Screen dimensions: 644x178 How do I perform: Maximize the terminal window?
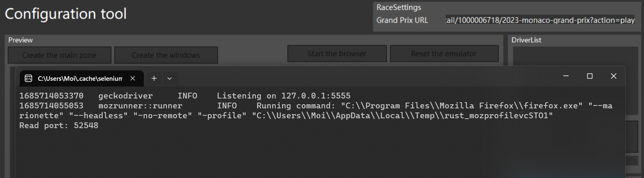590,76
